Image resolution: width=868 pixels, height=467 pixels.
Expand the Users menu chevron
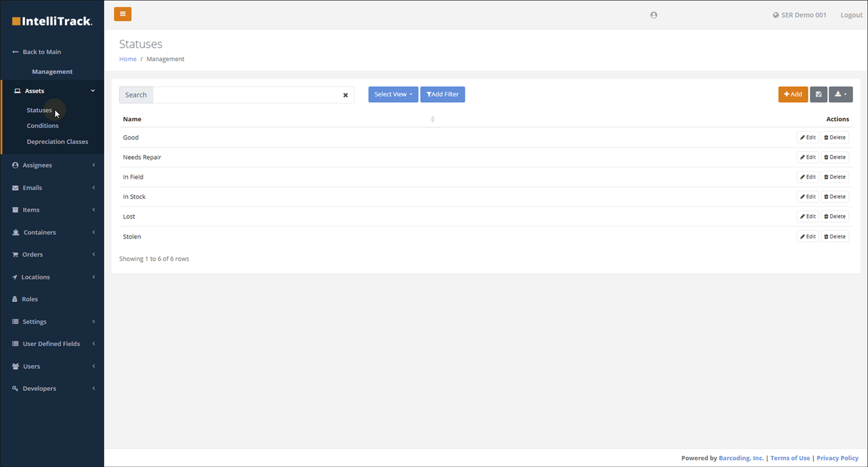point(94,366)
